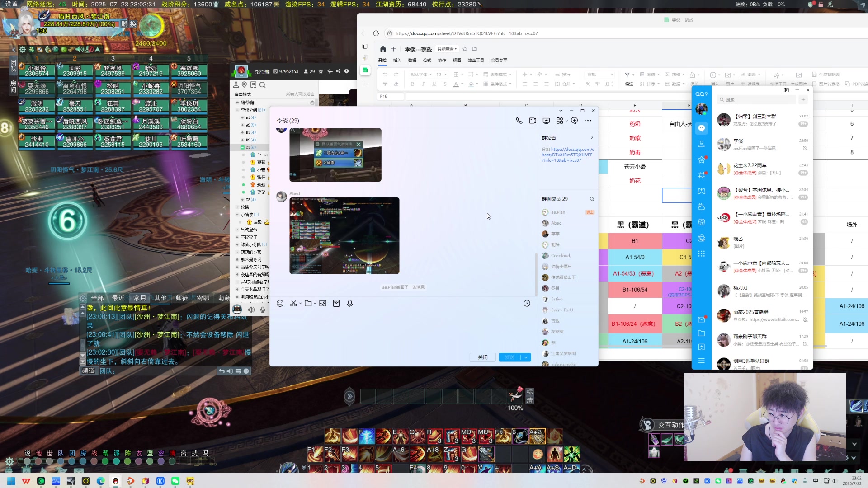Open the send options arrow beside 发送
The width and height of the screenshot is (868, 488).
(526, 357)
